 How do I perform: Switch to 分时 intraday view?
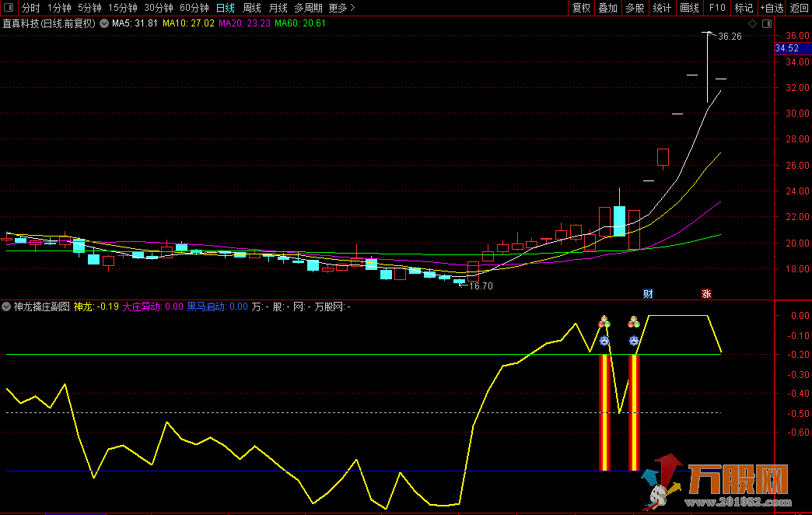(x=30, y=8)
